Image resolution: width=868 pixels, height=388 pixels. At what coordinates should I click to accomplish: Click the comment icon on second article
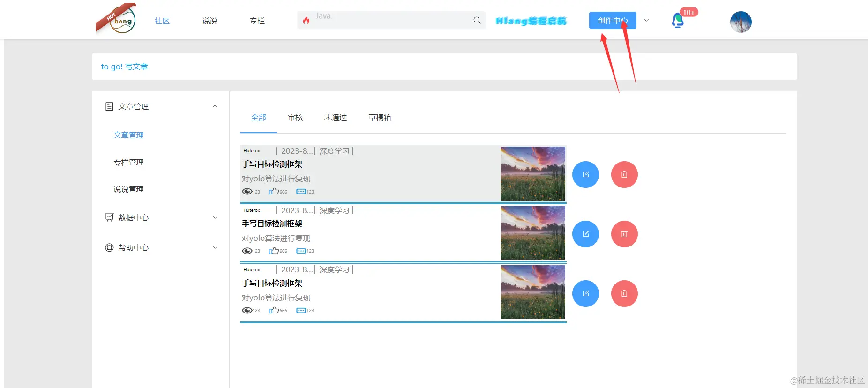[301, 251]
